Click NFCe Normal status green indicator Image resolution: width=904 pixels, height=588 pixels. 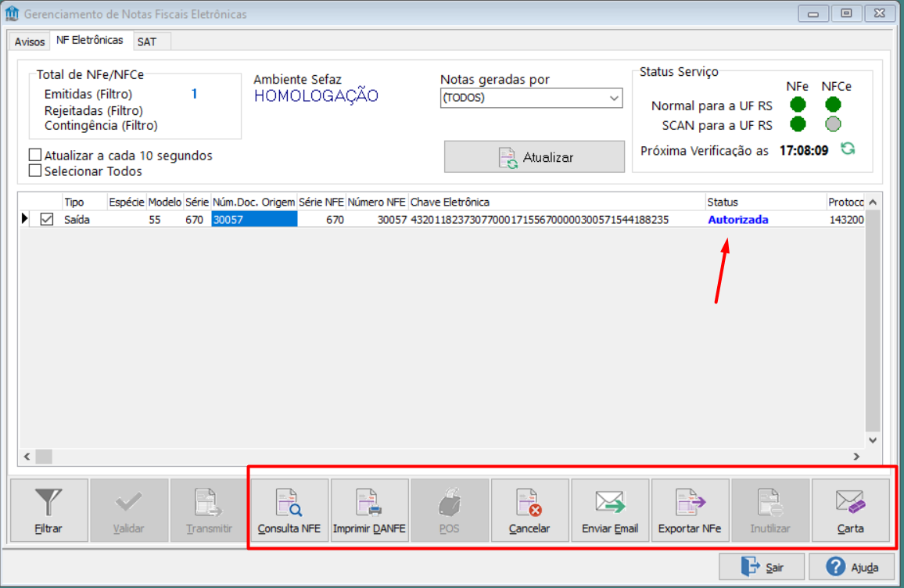click(833, 104)
